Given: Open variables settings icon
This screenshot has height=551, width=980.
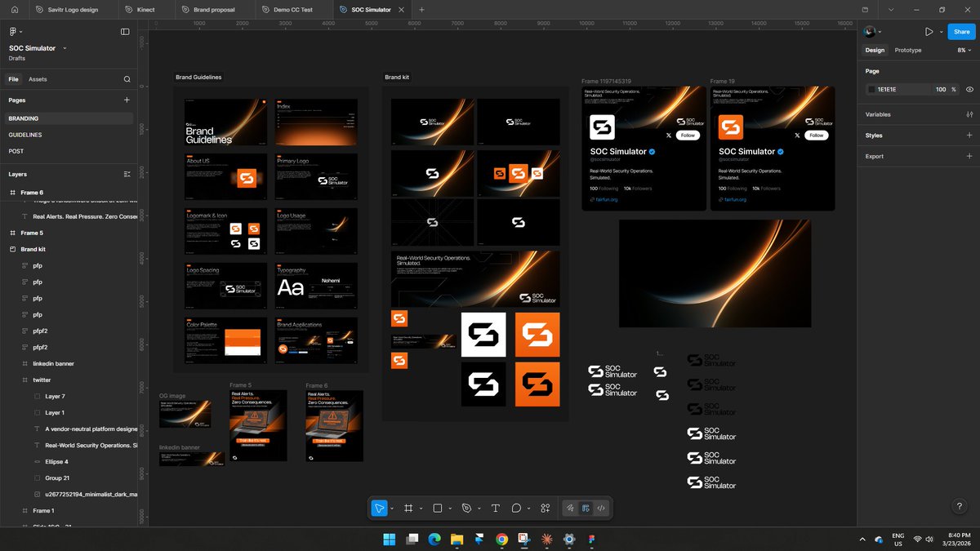Looking at the screenshot, I should [969, 114].
